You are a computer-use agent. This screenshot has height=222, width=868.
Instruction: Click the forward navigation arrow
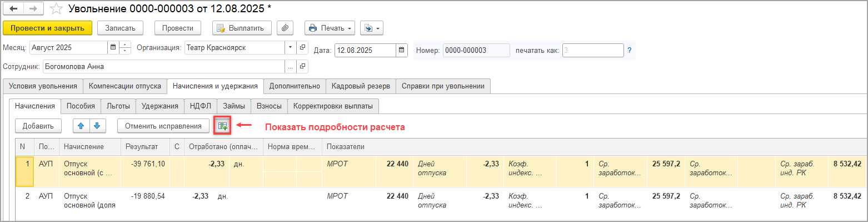click(33, 9)
